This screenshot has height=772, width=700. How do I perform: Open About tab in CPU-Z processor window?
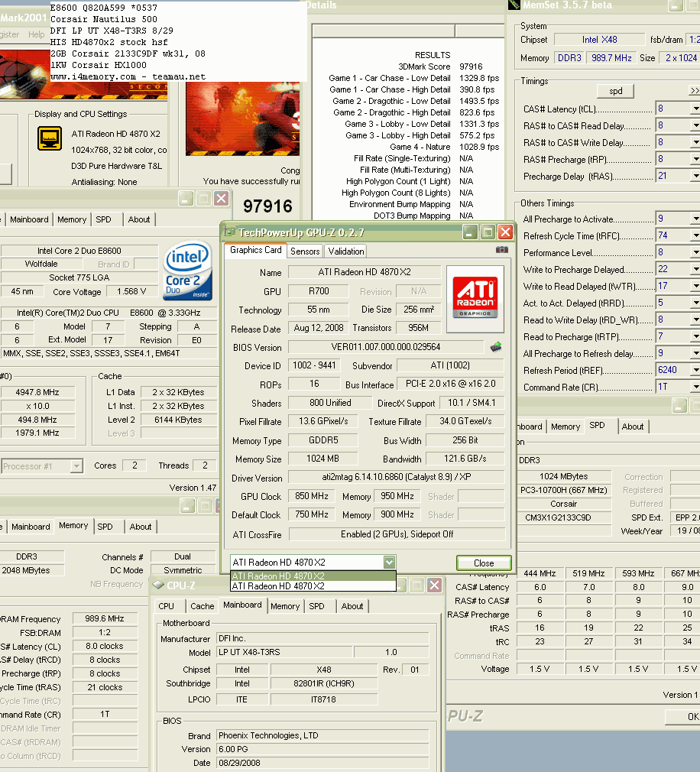point(139,219)
